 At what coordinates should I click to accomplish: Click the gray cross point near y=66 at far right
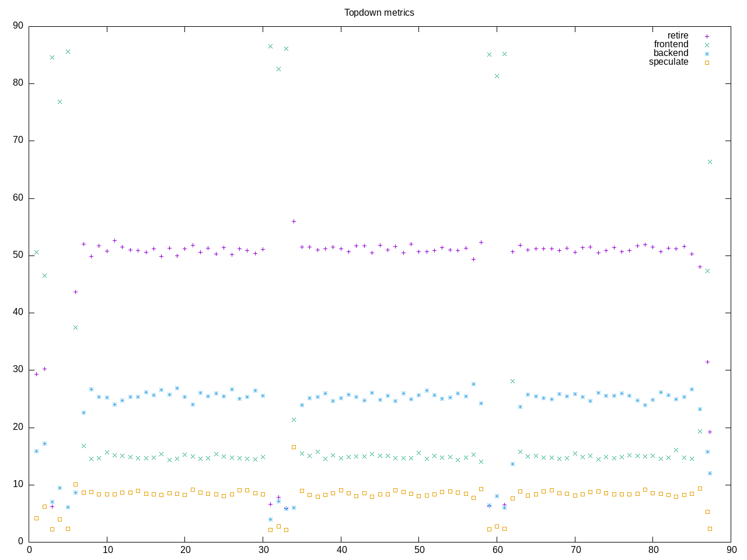click(x=710, y=162)
